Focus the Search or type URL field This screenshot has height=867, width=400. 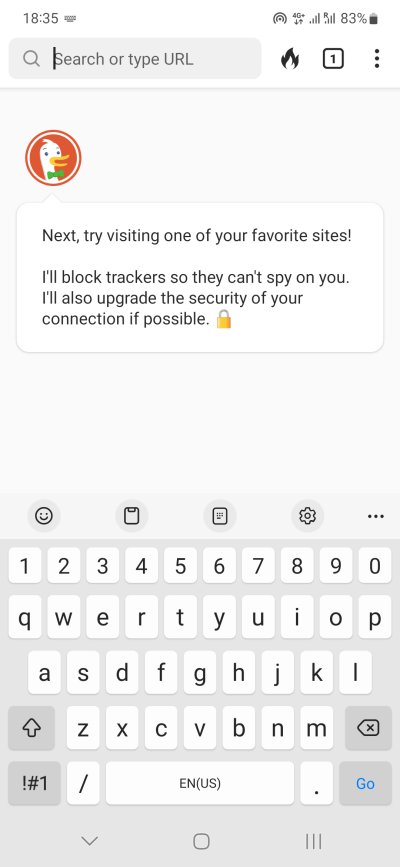(x=135, y=59)
